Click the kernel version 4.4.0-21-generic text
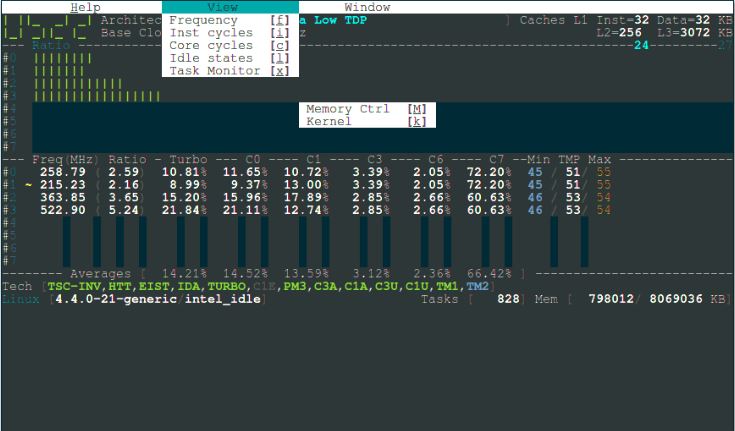Screen dimensions: 735x431 (116, 299)
